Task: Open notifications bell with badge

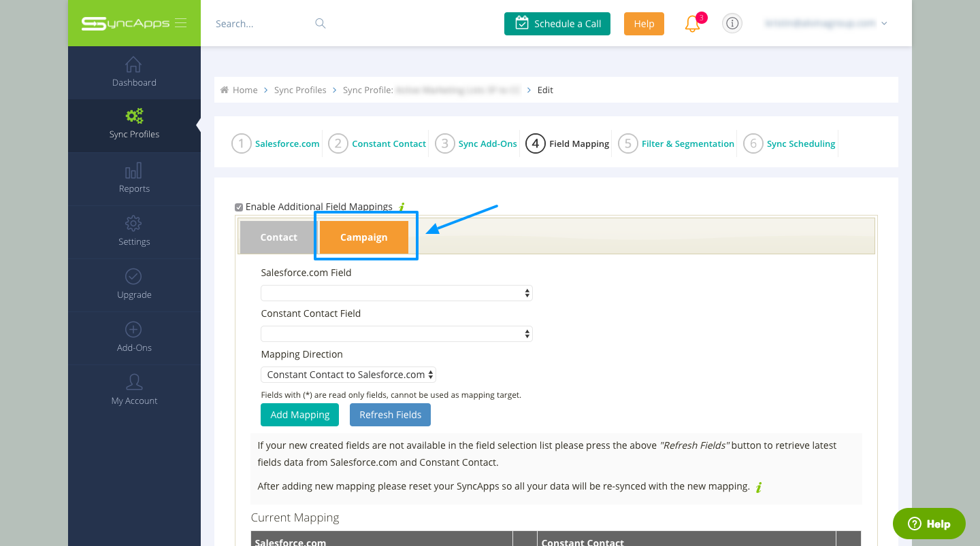Action: 693,24
